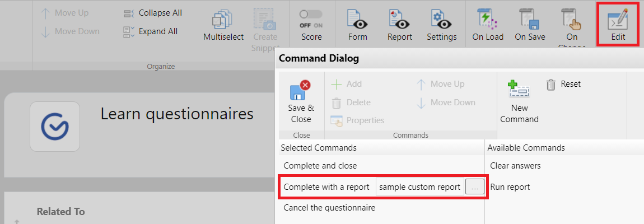Click Save & Close in Command Dialog

tap(301, 102)
